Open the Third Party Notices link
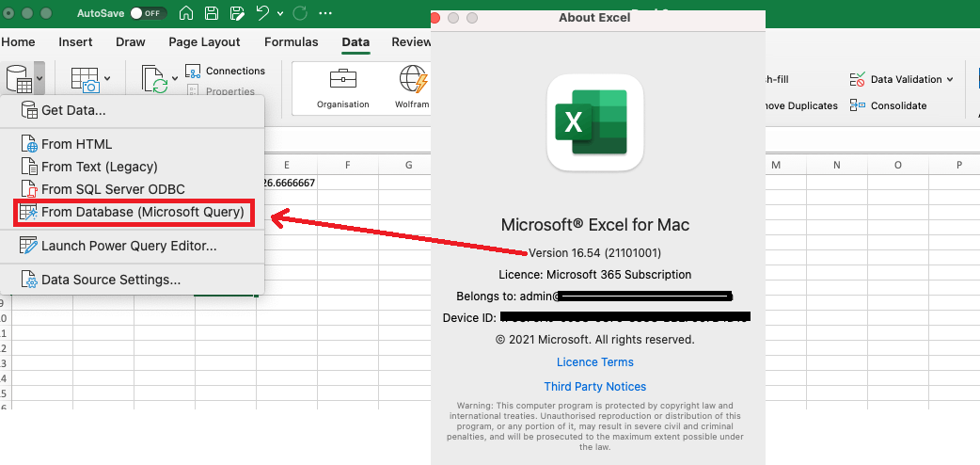This screenshot has height=465, width=980. click(x=595, y=386)
